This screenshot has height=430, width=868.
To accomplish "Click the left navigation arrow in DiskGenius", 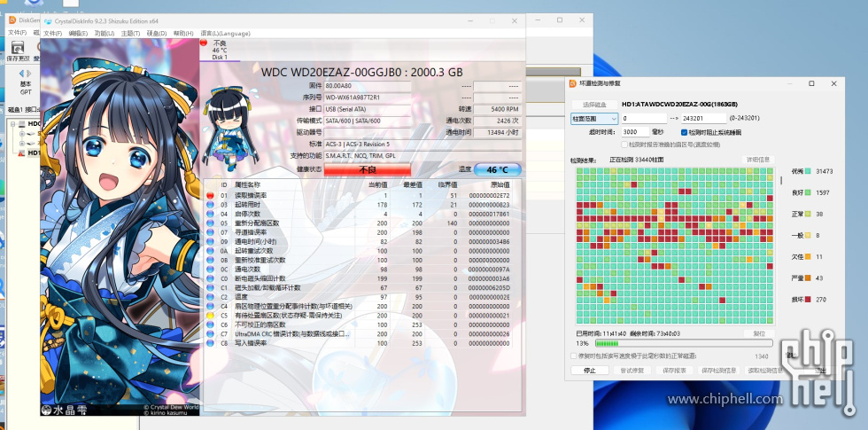I will [x=21, y=74].
